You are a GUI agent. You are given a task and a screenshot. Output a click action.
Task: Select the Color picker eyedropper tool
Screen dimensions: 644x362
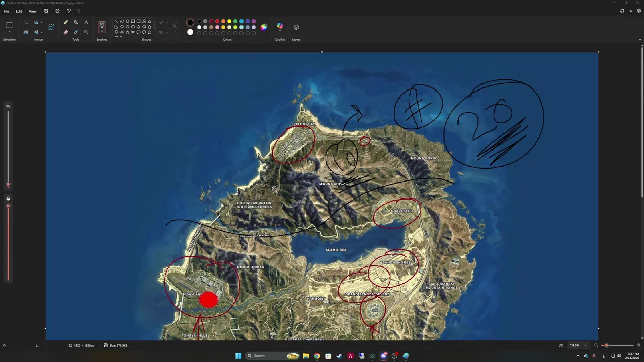[x=76, y=32]
